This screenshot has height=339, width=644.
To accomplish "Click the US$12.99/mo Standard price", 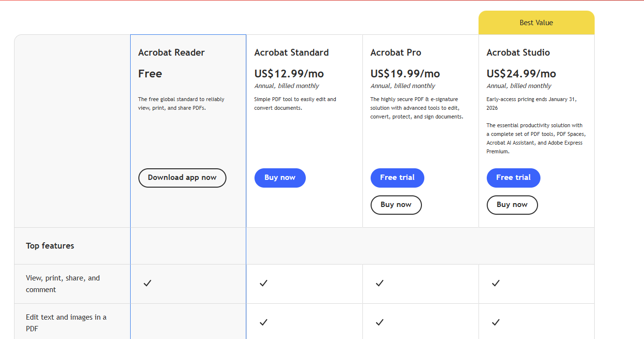I will 289,73.
